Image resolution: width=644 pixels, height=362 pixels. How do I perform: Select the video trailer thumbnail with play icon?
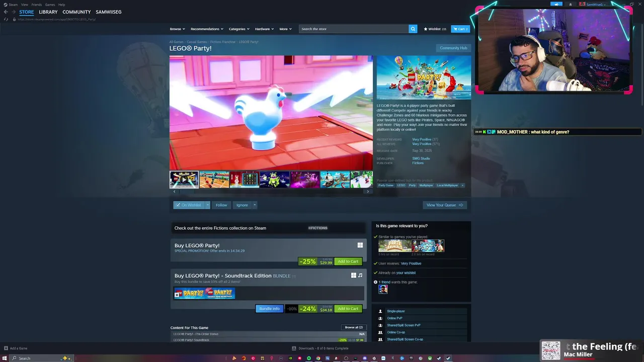tap(184, 179)
